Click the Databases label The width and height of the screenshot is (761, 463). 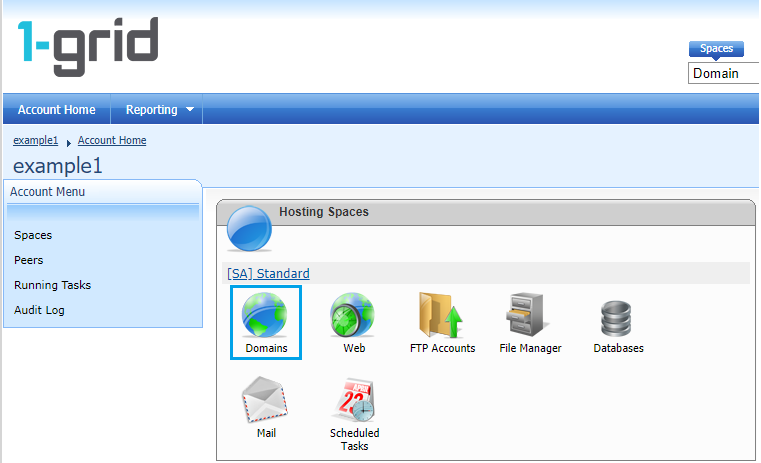tap(618, 348)
